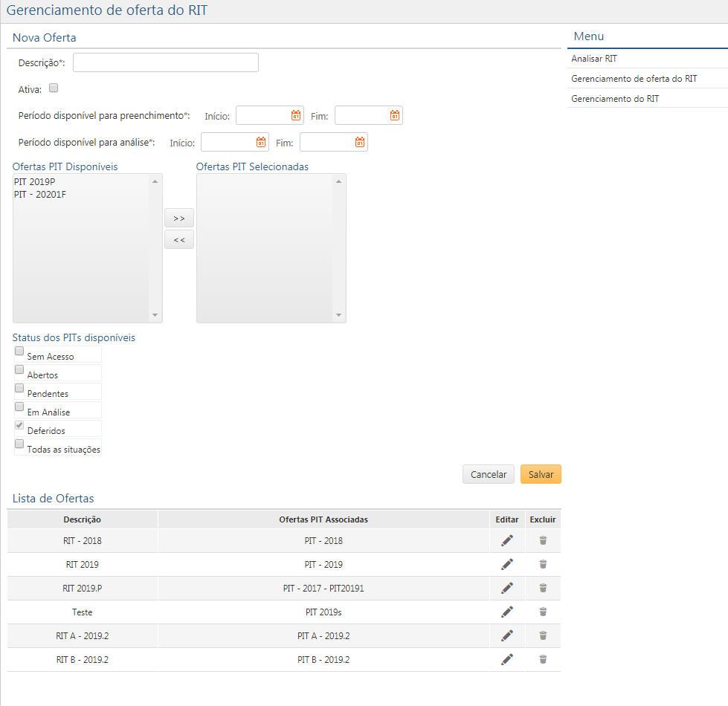728x706 pixels.
Task: Open calendar for análise Início date
Action: tap(261, 143)
